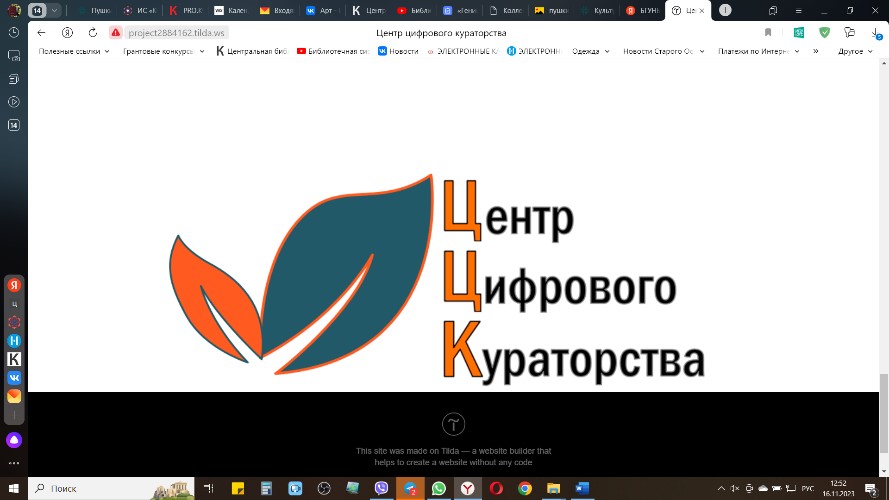Click the Yandex home button in the address bar
Image resolution: width=889 pixels, height=500 pixels.
pyautogui.click(x=67, y=33)
